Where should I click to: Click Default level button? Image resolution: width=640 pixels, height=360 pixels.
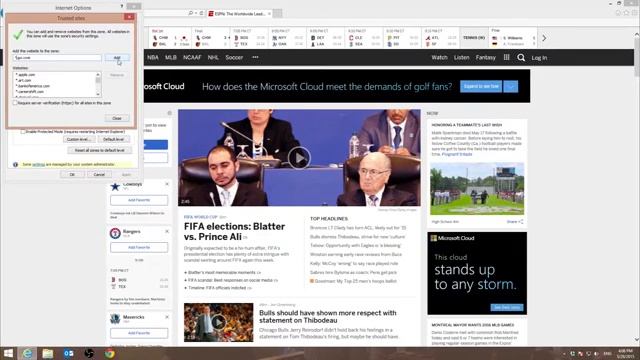113,140
